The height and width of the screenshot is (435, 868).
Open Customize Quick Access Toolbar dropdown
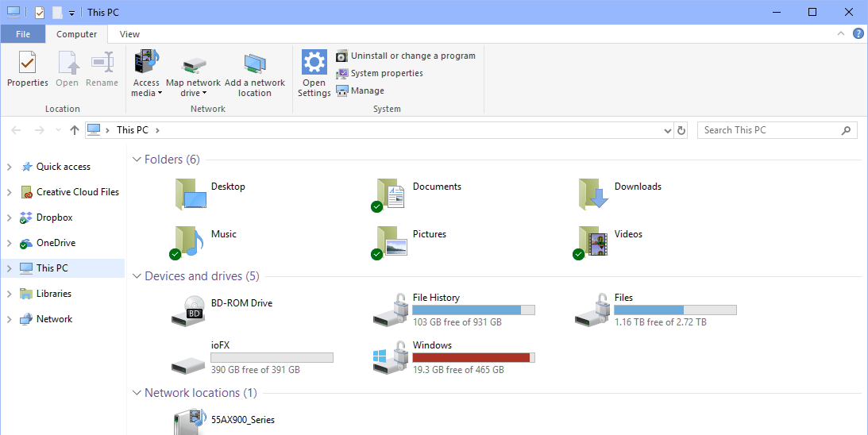point(71,13)
